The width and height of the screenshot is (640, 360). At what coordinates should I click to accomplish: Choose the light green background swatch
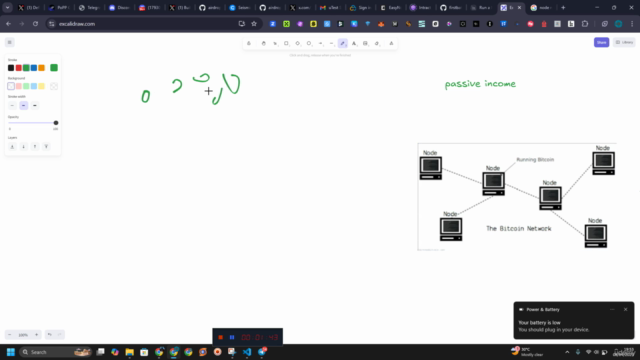[x=26, y=86]
